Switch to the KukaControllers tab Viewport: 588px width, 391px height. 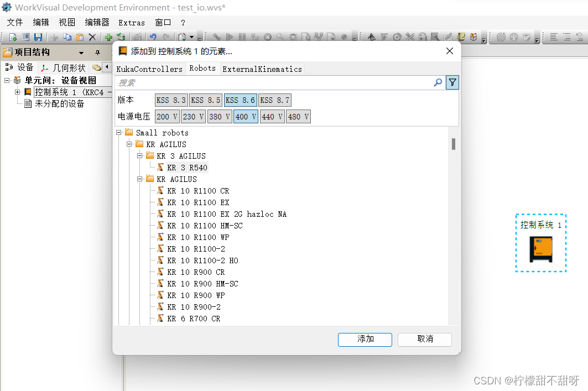point(149,69)
